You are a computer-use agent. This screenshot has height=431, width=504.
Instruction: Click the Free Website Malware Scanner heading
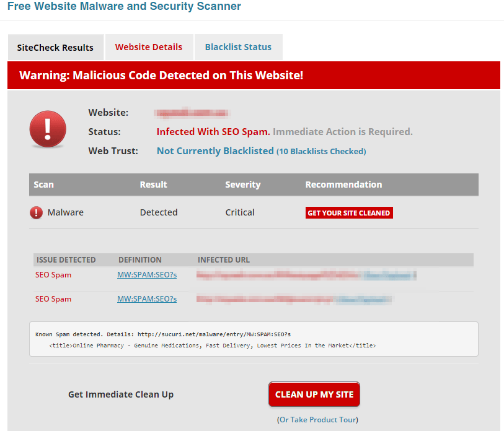124,6
